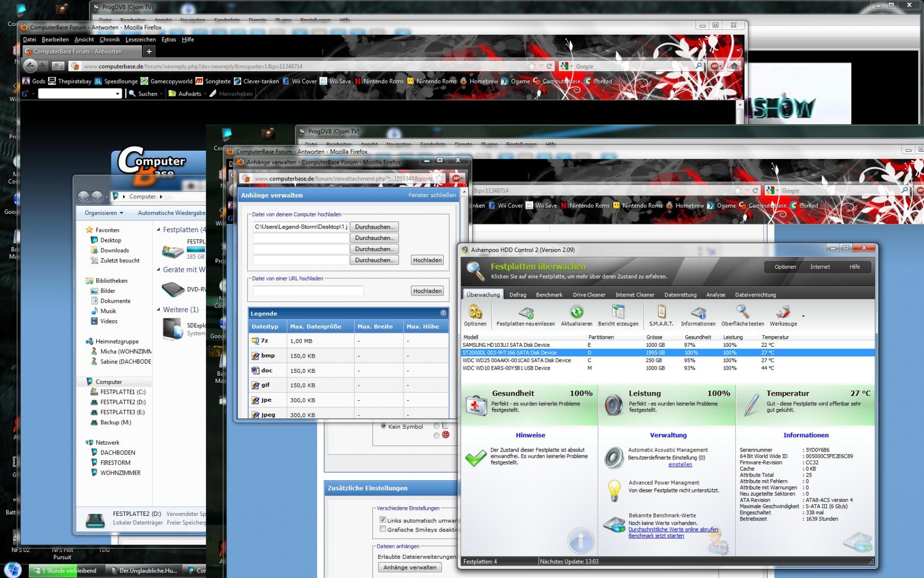Click Durchschnittliche Werte online abrufen link

click(x=673, y=530)
